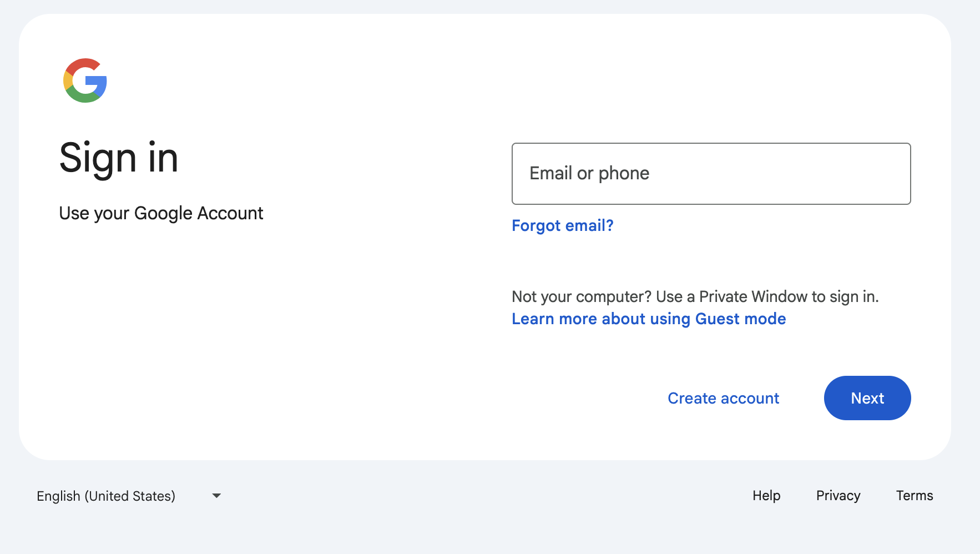Screen dimensions: 980x554
Task: Open Learn more about using Guest mode
Action: (x=648, y=319)
